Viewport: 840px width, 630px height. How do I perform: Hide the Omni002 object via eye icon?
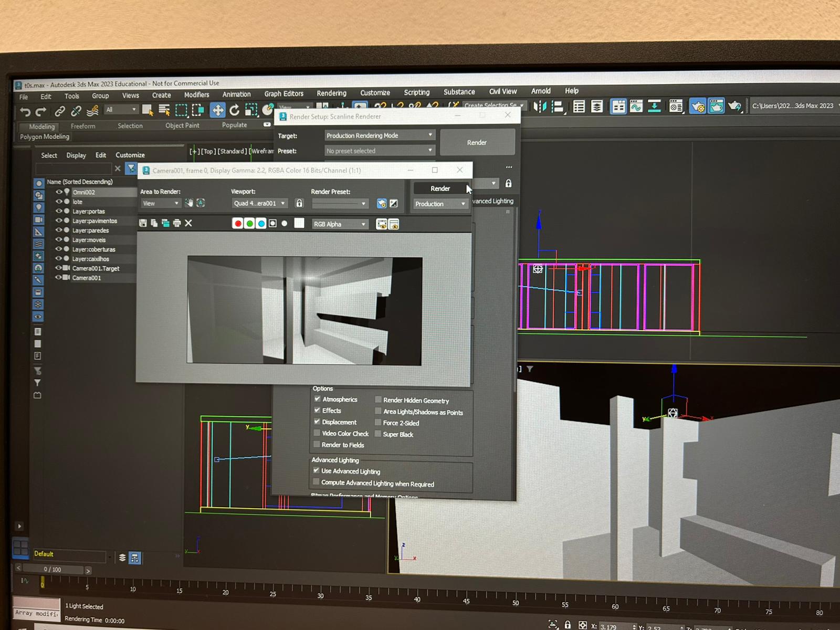tap(59, 192)
